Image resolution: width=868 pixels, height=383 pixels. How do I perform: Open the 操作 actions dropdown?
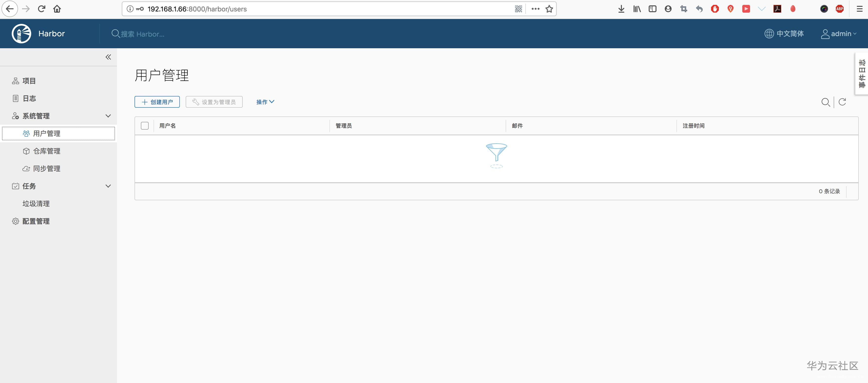coord(265,102)
